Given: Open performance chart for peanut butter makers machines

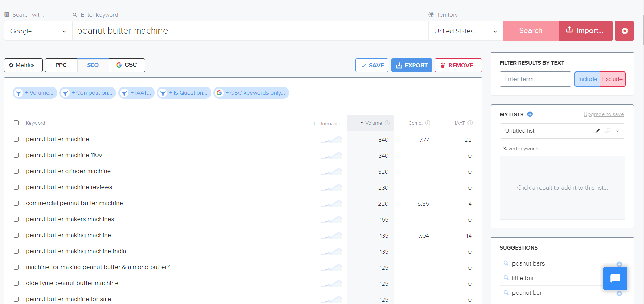Looking at the screenshot, I should (332, 220).
